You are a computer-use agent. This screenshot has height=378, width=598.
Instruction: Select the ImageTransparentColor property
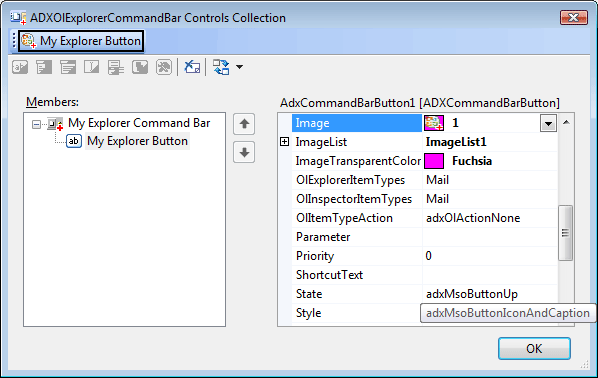click(358, 161)
